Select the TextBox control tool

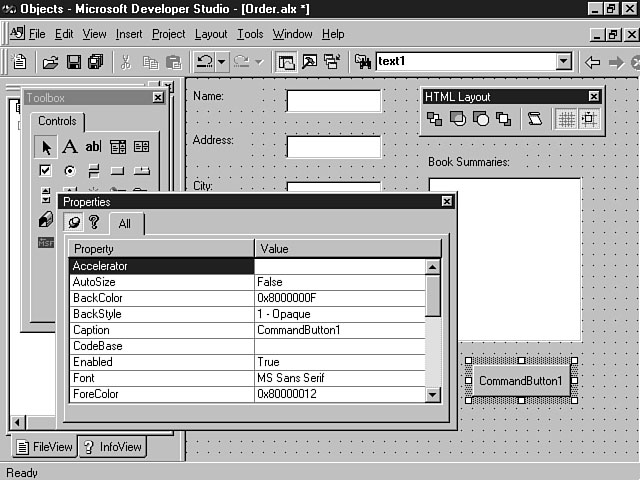(93, 147)
